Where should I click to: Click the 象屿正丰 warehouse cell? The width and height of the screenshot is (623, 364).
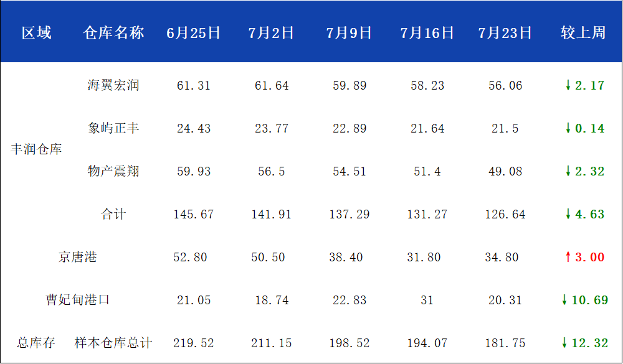113,128
